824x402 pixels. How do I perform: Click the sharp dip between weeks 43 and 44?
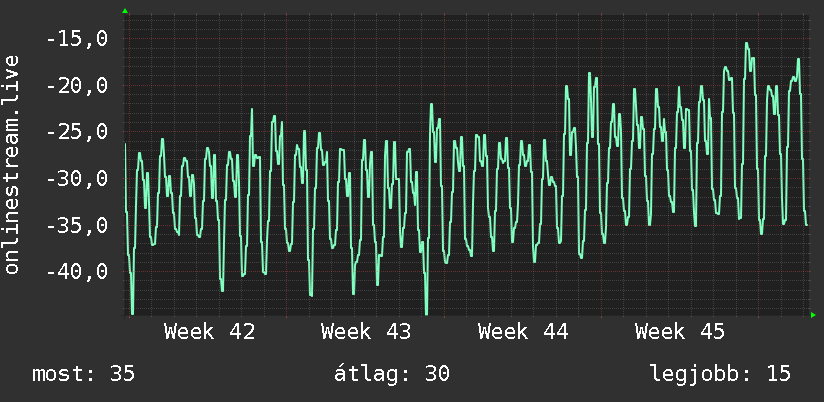pos(426,313)
